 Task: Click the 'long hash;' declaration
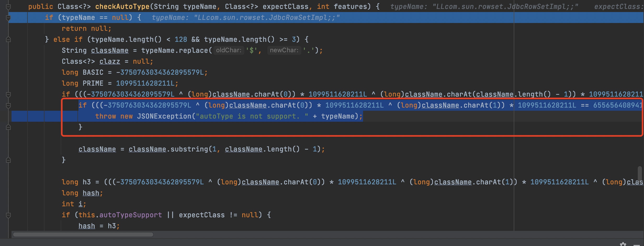point(82,193)
